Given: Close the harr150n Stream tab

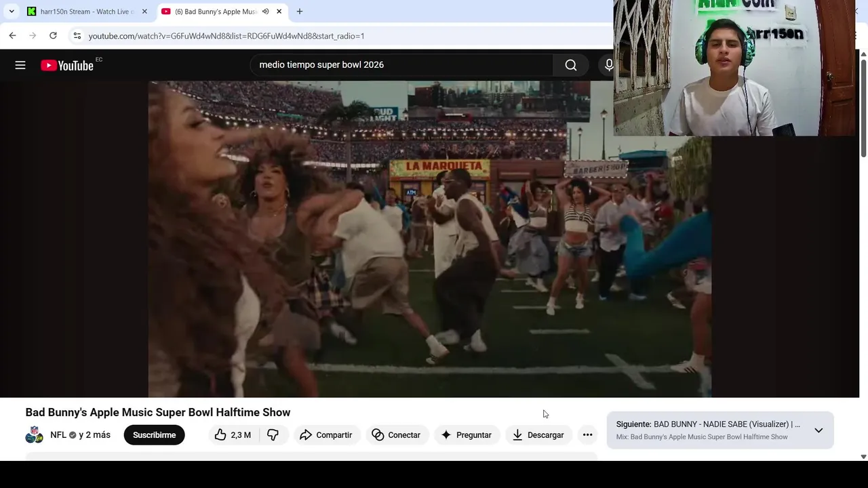Looking at the screenshot, I should point(144,12).
